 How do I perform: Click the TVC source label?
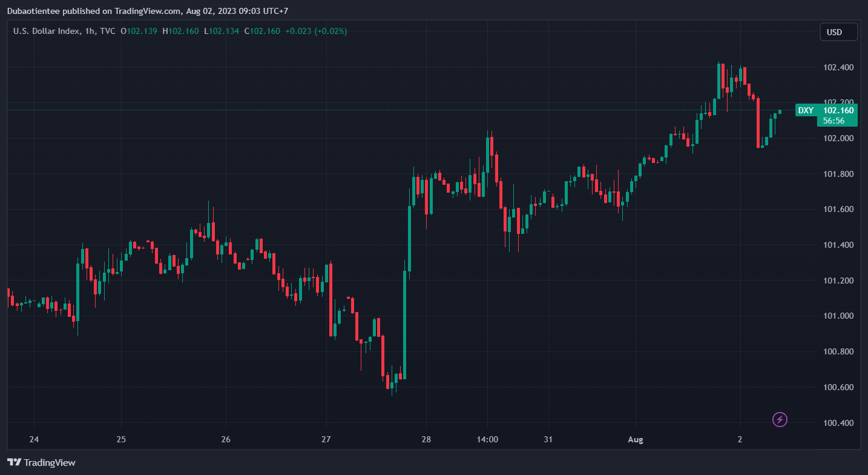(x=108, y=31)
